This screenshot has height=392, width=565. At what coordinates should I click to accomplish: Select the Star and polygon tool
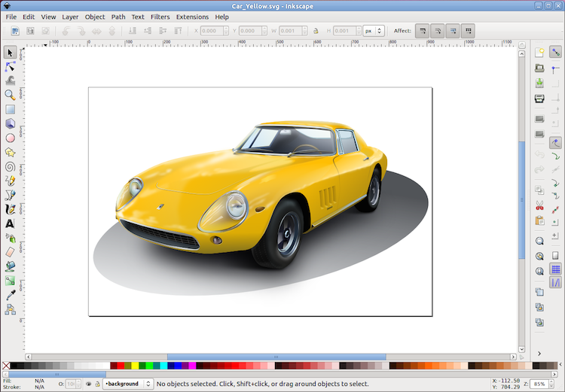pos(10,152)
